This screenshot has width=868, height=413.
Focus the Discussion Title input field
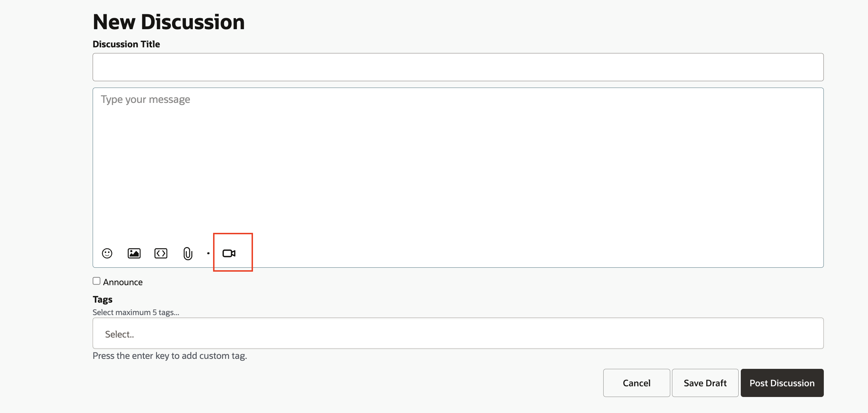point(458,67)
